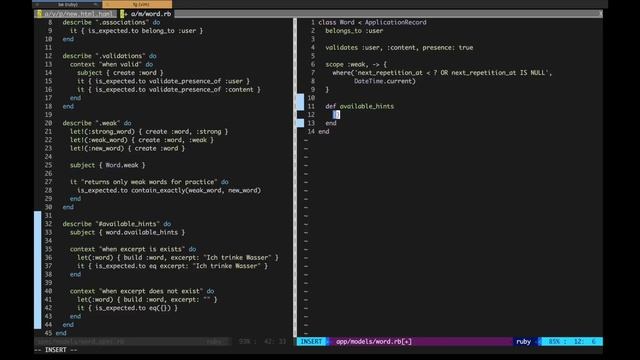Screen dimensions: 640x360
Task: Click the '-- INSERT --' message at bottom
Action: point(56,350)
